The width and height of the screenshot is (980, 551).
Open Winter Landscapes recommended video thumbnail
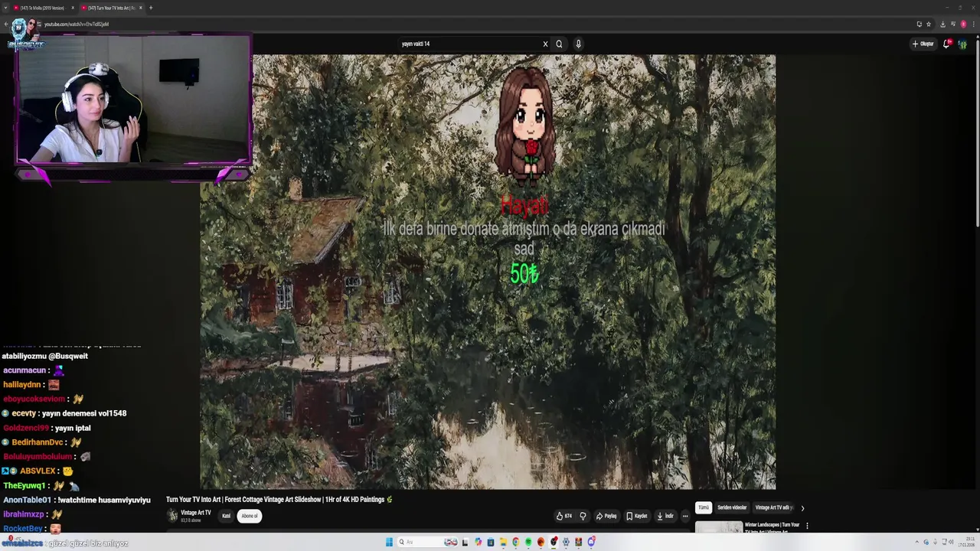(718, 527)
